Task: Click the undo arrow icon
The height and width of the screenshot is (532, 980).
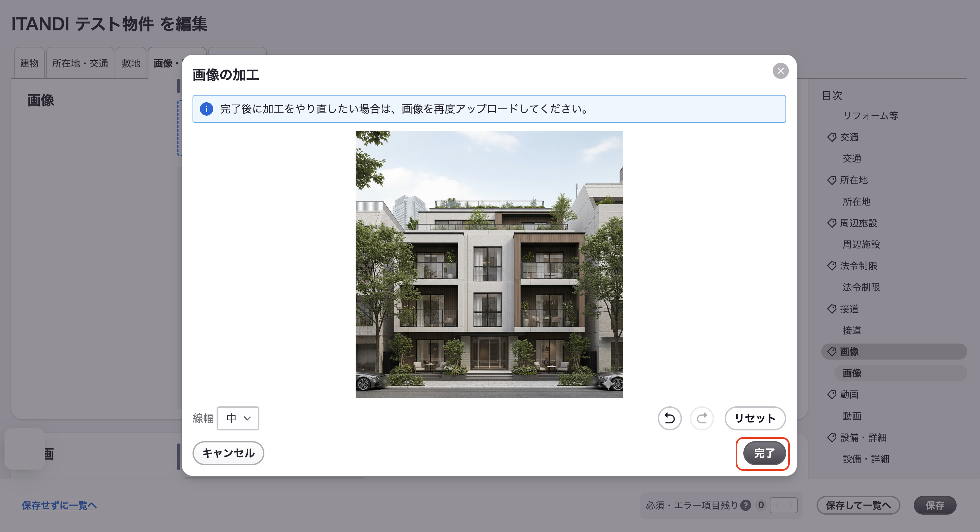Action: pos(669,418)
